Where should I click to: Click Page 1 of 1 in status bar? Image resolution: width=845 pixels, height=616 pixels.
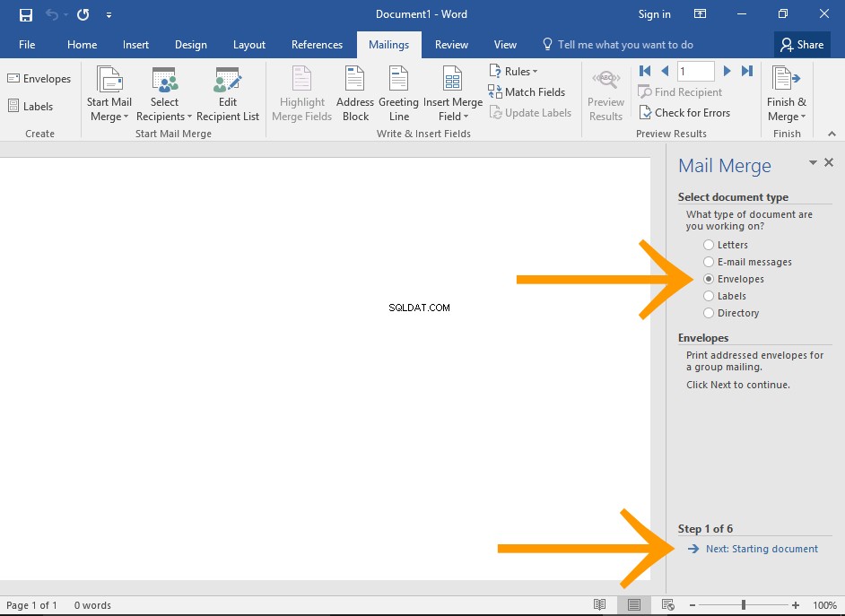[x=31, y=605]
